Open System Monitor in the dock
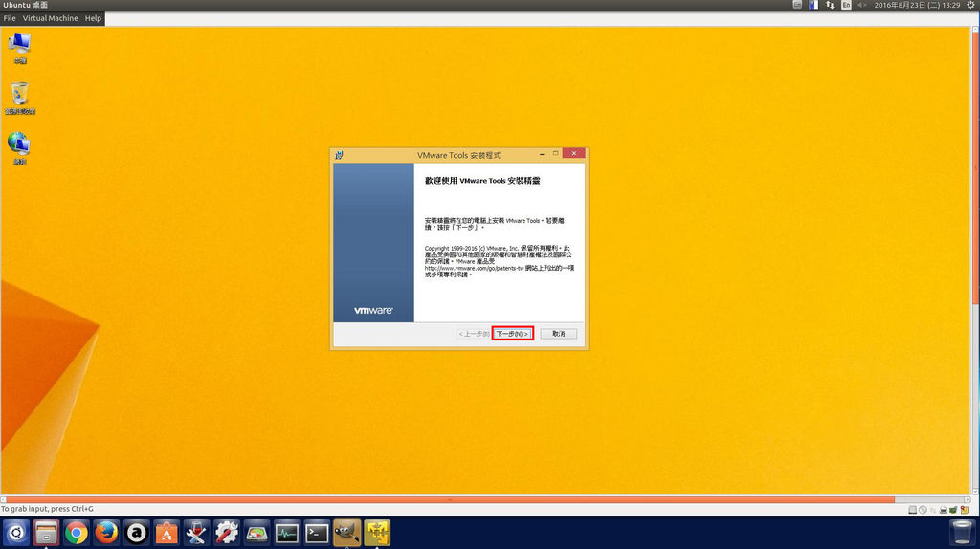This screenshot has width=980, height=549. coord(286,533)
